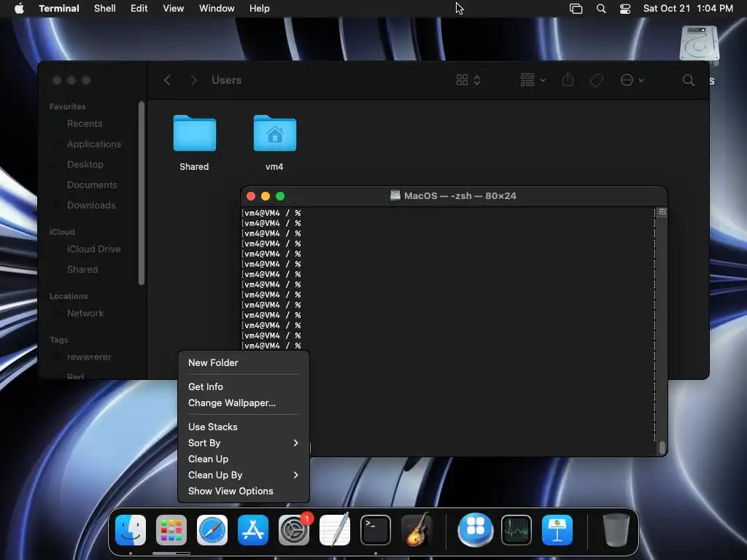The width and height of the screenshot is (747, 560).
Task: Select the hard disk icon on desktop
Action: (x=699, y=44)
